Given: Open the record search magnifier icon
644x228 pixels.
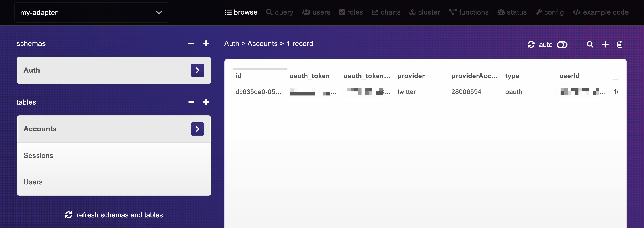Looking at the screenshot, I should click(x=590, y=44).
